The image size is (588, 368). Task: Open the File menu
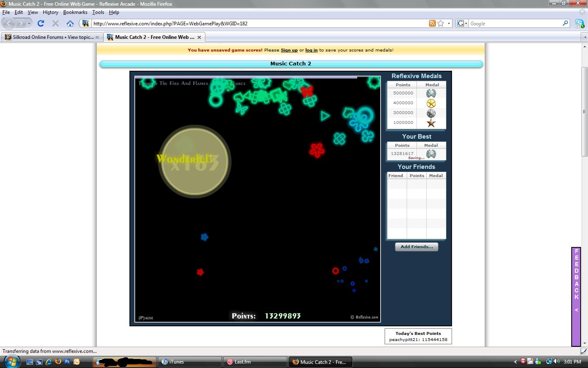point(6,12)
